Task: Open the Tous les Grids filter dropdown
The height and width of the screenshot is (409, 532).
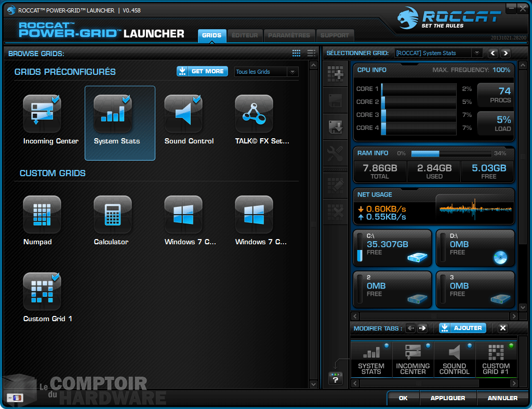Action: [x=266, y=72]
